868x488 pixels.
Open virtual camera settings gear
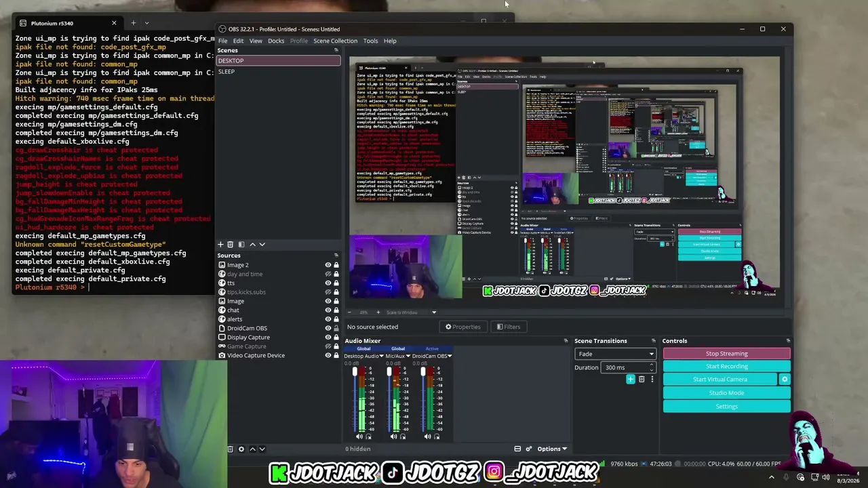tap(785, 380)
